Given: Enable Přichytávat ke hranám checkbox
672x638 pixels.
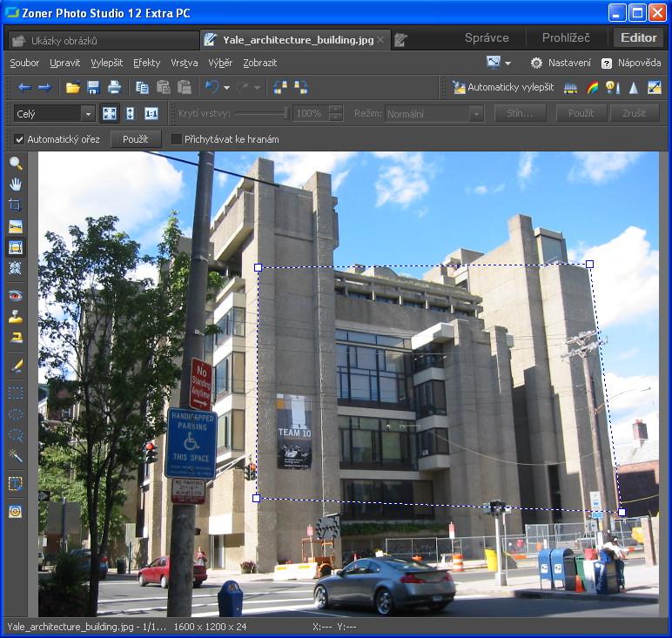Looking at the screenshot, I should tap(177, 139).
